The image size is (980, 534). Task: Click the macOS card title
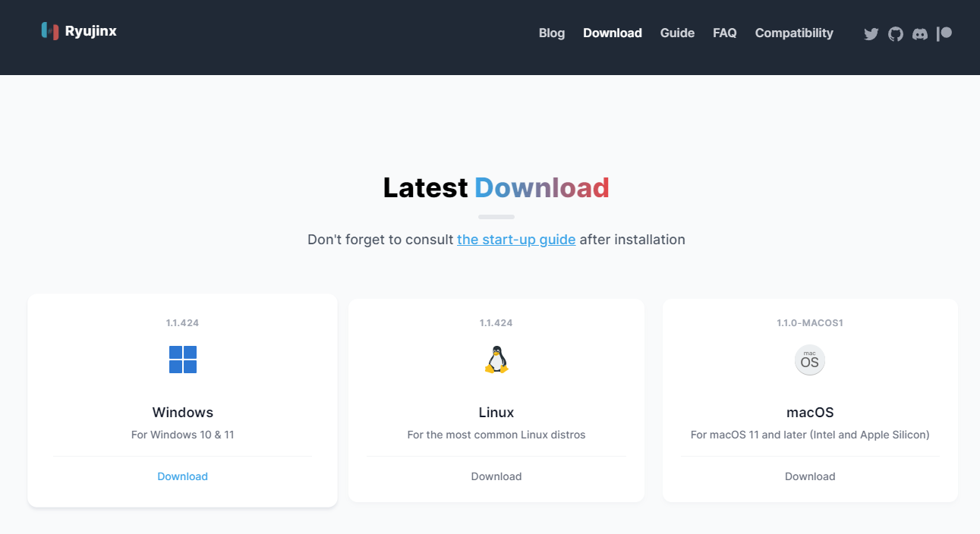pos(810,413)
